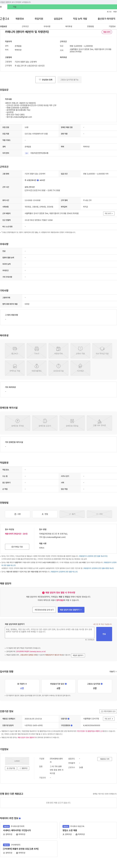The image size is (117, 868).
Task: Click the 장애인용 주차장 icon
Action: (x=18, y=423)
